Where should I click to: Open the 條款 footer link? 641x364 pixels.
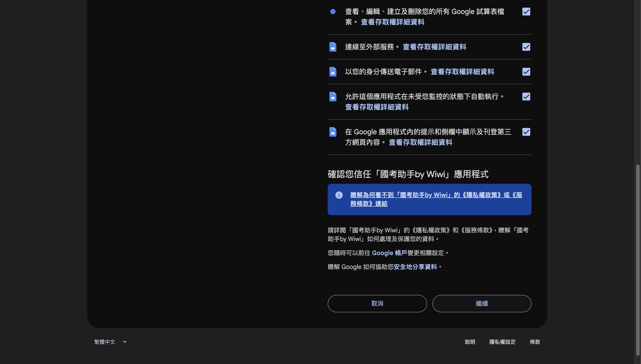(535, 342)
